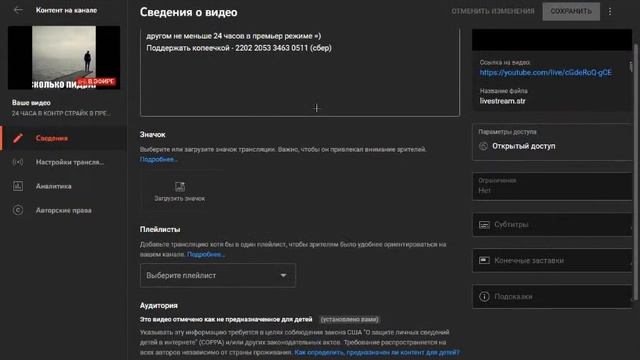Screen dimensions: 640x360
Task: Open the Сведения section
Action: click(64, 138)
